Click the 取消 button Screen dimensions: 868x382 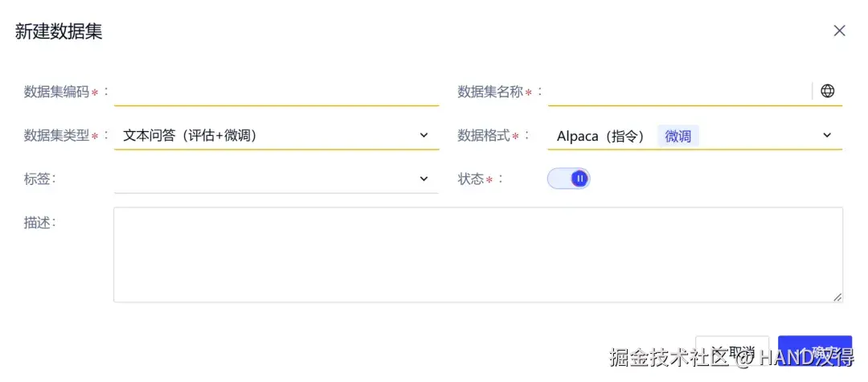(732, 351)
